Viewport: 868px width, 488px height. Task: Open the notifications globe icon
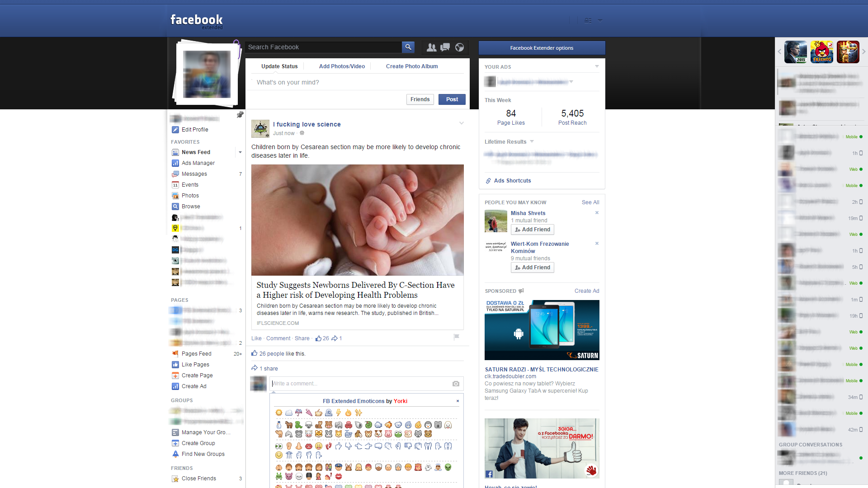pos(459,47)
